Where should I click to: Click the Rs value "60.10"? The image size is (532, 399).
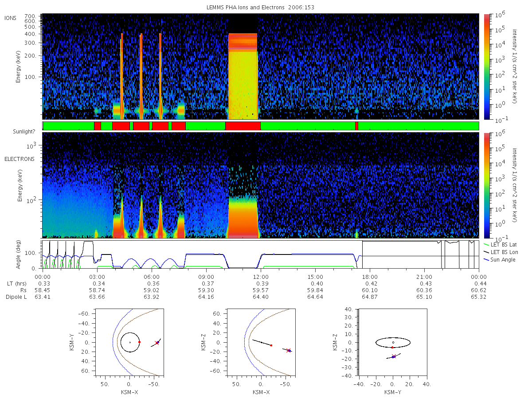370,290
